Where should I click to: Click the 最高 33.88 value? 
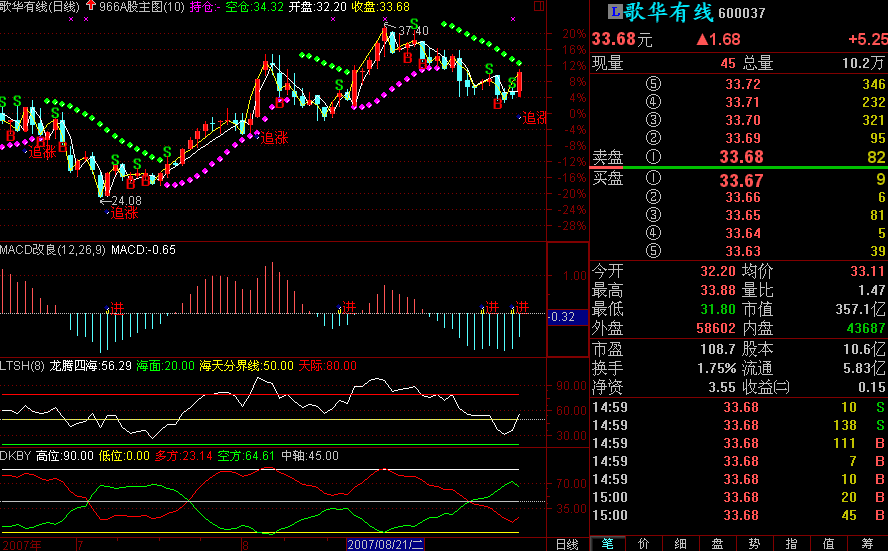click(x=718, y=291)
